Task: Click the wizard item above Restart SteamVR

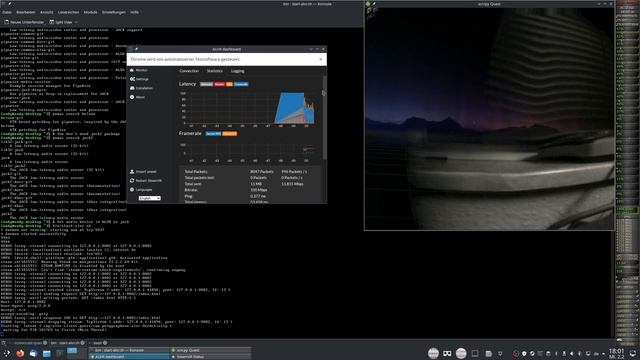Action: [144, 172]
